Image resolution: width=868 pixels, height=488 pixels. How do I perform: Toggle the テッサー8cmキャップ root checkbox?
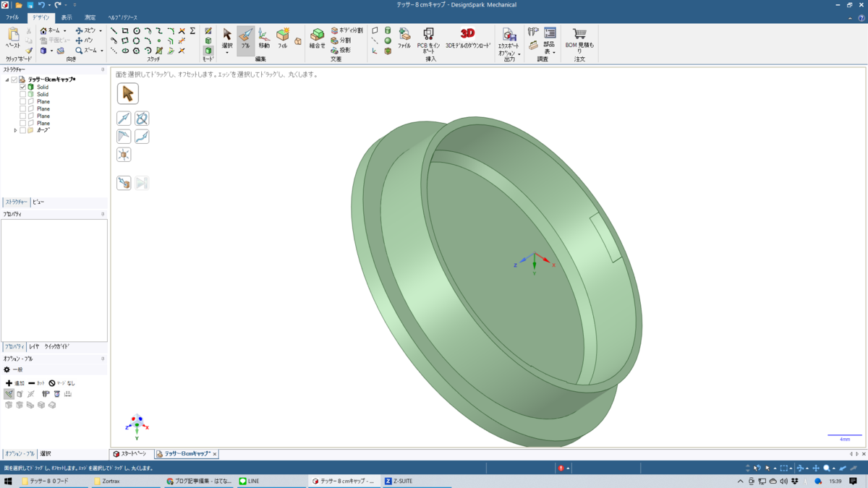[14, 80]
